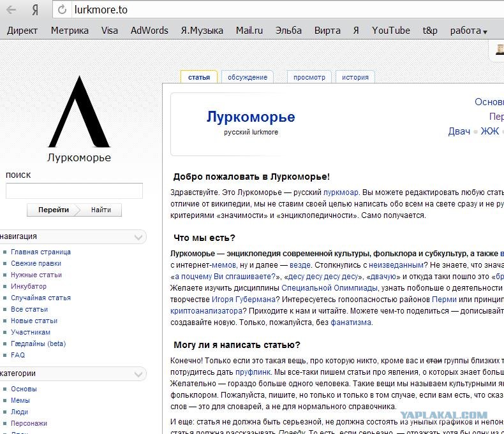Open the single-letter Я bookmark
Image resolution: width=504 pixels, height=434 pixels.
(356, 31)
